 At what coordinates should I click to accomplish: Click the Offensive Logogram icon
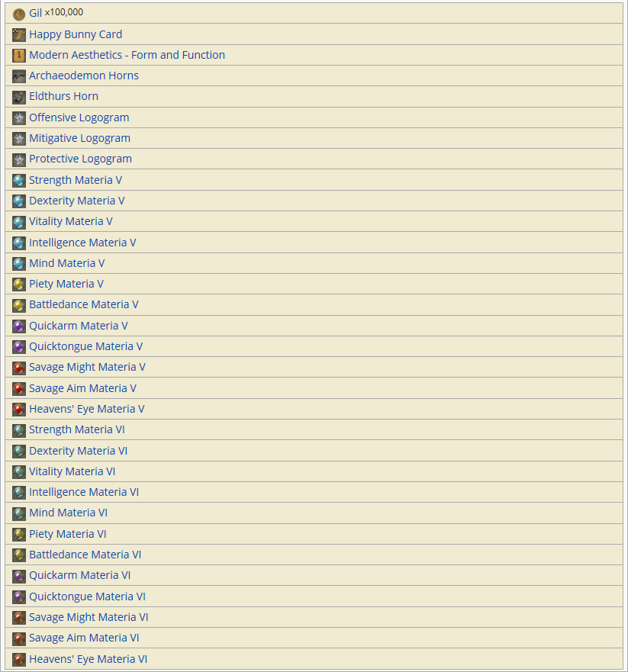[19, 118]
